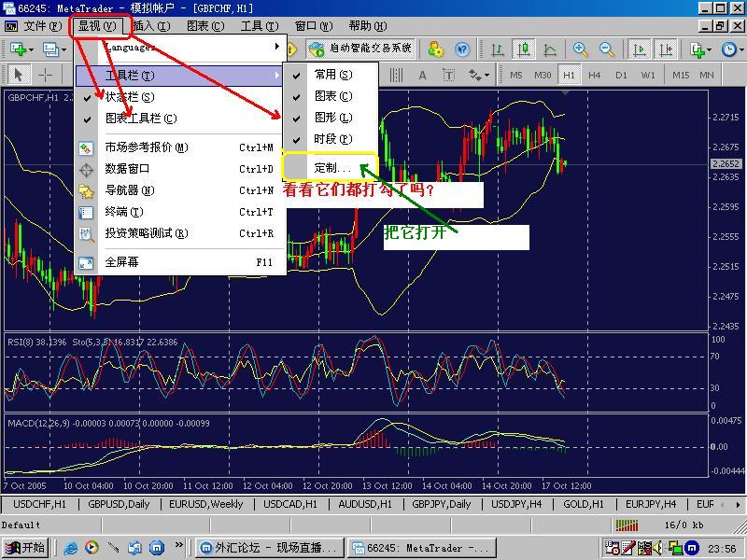Open the profiles icon in the toolbar

pos(50,49)
